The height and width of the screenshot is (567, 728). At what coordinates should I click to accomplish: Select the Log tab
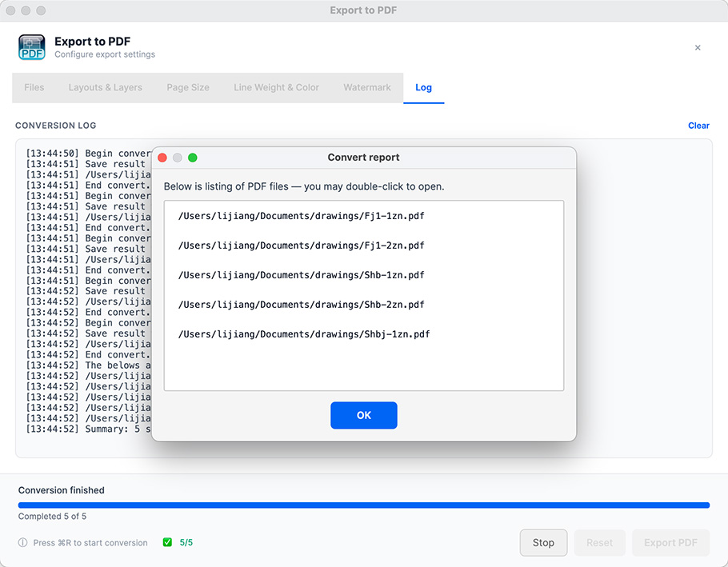click(x=423, y=88)
